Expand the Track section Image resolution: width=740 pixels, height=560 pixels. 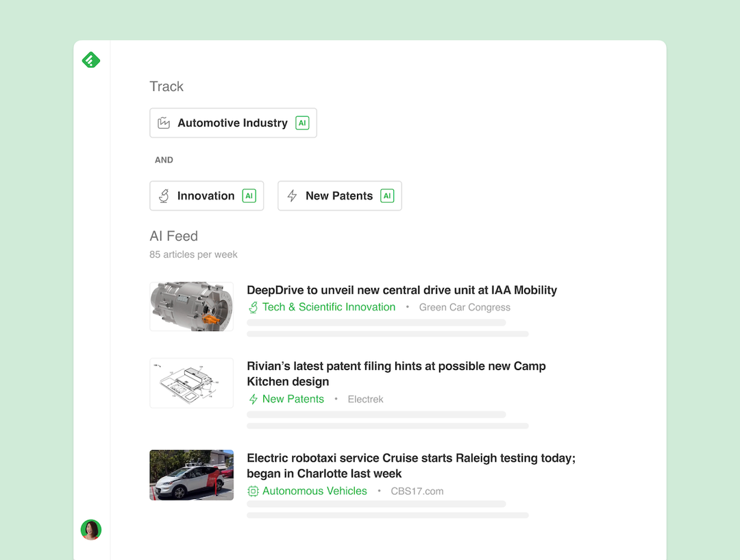point(166,86)
